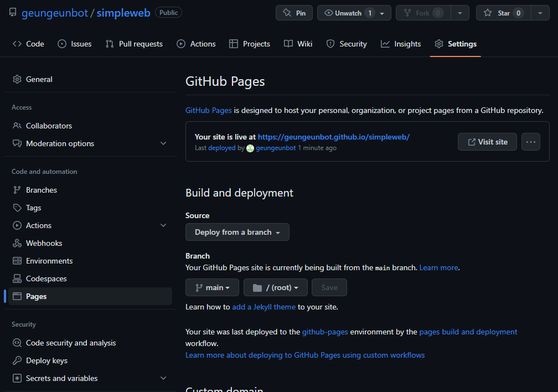Click the deployed link after Last

tap(221, 148)
